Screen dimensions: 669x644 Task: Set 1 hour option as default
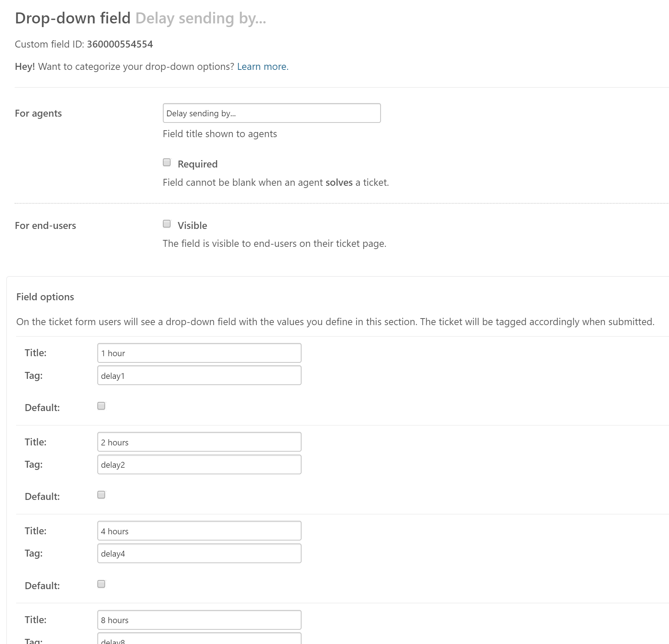pos(101,406)
